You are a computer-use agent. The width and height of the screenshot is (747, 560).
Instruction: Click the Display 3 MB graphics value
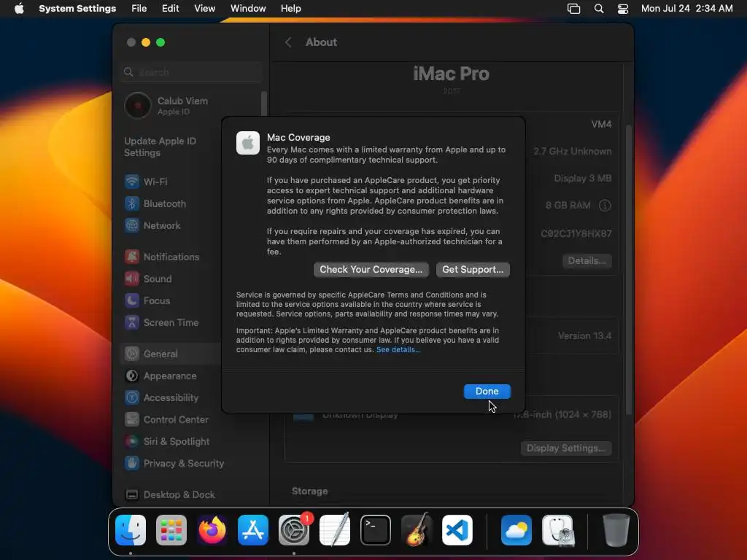coord(582,179)
